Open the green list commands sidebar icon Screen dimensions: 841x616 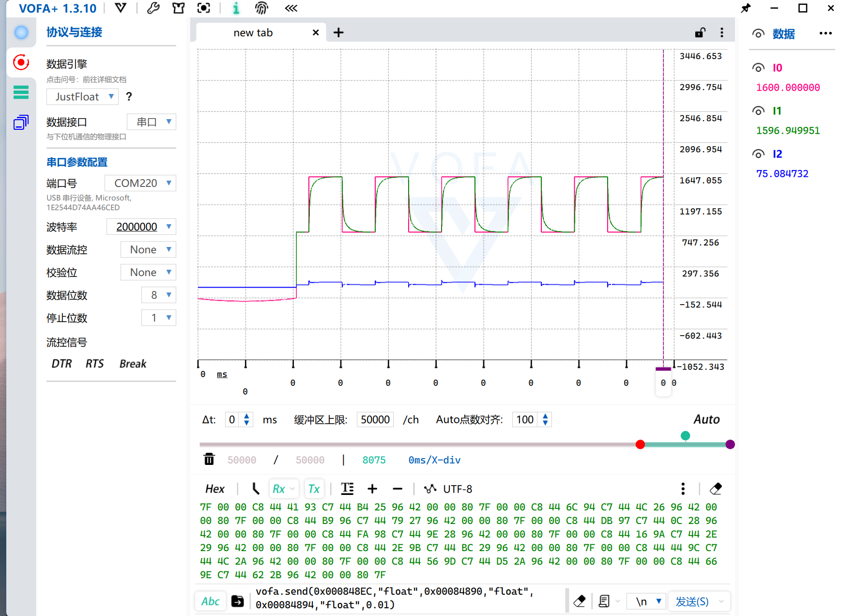coord(21,92)
